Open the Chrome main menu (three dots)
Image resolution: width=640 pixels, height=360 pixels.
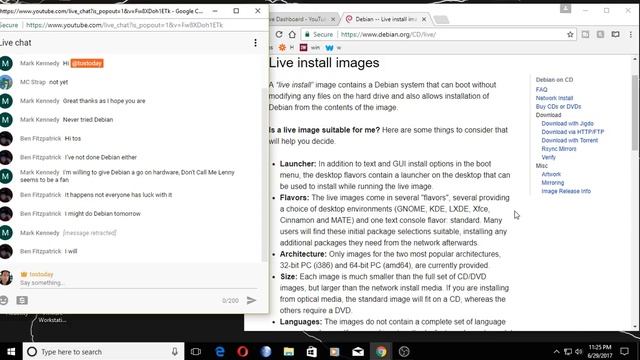pyautogui.click(x=631, y=35)
